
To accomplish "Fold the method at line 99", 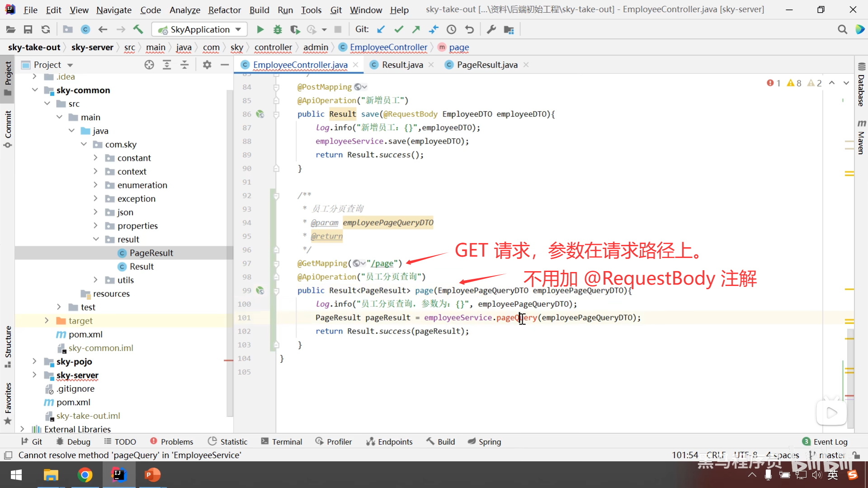I will click(276, 291).
